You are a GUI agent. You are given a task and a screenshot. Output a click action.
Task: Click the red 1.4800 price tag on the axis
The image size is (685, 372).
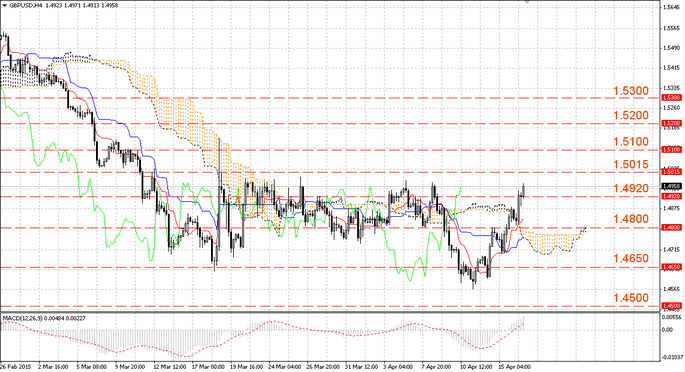point(671,227)
